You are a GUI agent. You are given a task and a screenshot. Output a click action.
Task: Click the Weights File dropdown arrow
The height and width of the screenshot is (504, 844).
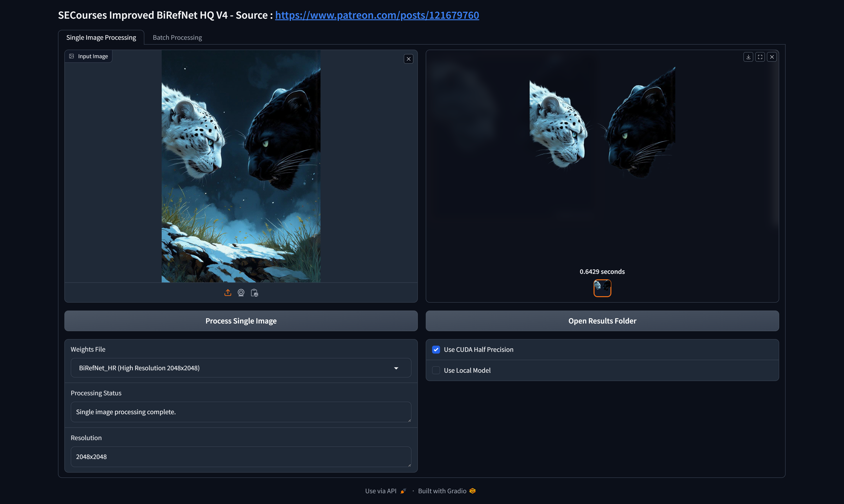[x=396, y=368]
